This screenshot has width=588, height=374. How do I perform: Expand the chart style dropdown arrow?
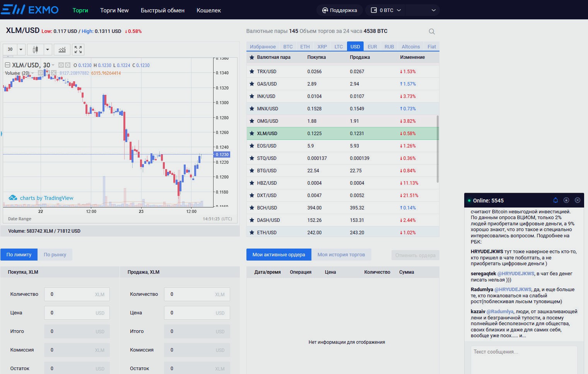pyautogui.click(x=48, y=50)
